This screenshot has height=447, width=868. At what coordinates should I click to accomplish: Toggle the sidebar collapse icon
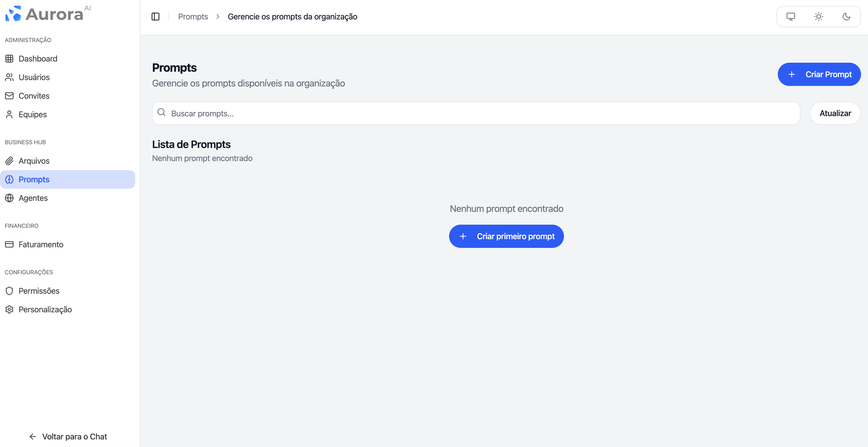tap(155, 16)
